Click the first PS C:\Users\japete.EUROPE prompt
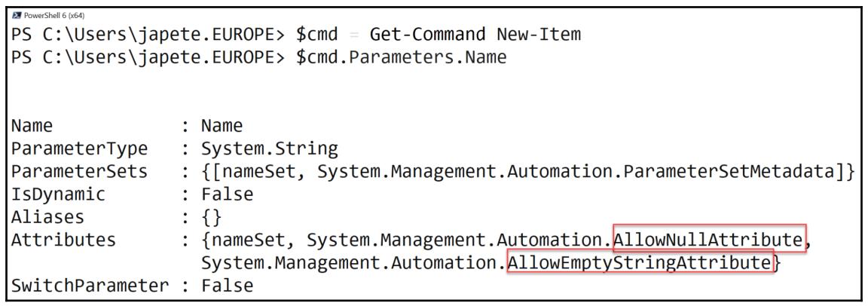 click(148, 35)
